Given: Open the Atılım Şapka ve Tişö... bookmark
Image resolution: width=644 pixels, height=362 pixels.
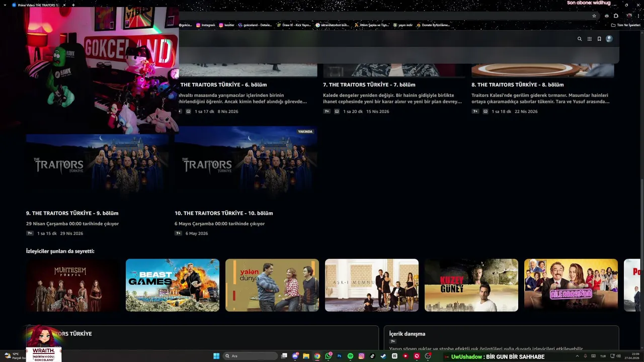Looking at the screenshot, I should [x=372, y=25].
